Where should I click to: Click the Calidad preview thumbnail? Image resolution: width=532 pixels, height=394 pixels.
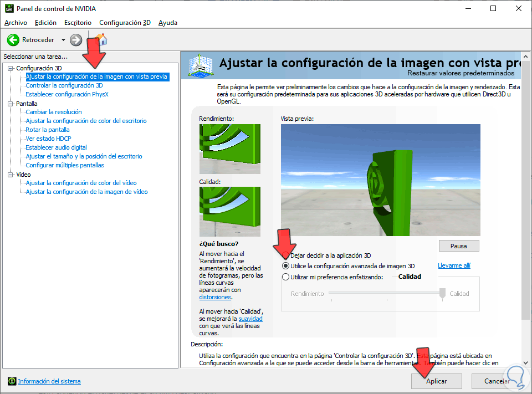pos(229,212)
